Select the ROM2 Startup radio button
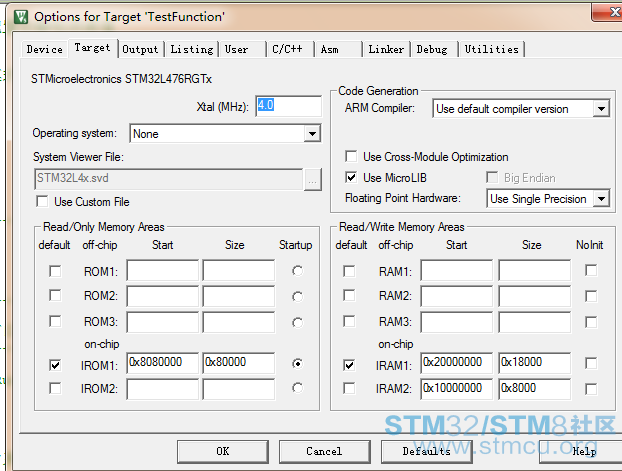This screenshot has height=471, width=622. [298, 296]
